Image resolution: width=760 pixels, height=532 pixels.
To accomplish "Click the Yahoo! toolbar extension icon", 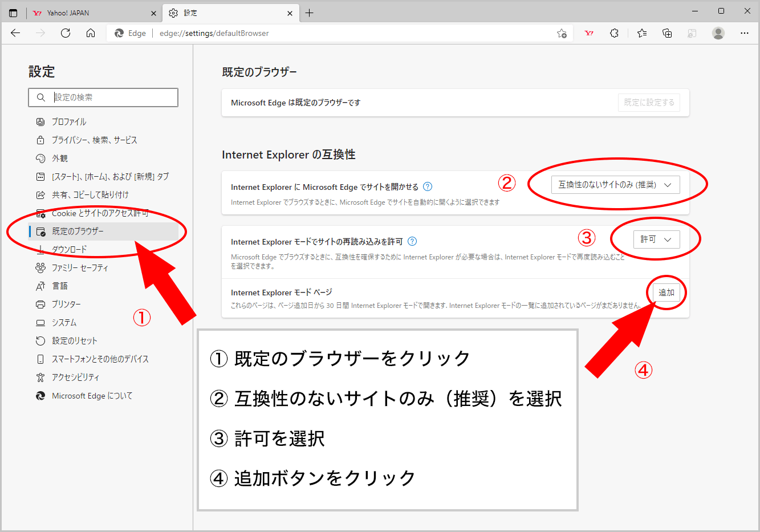I will (589, 33).
